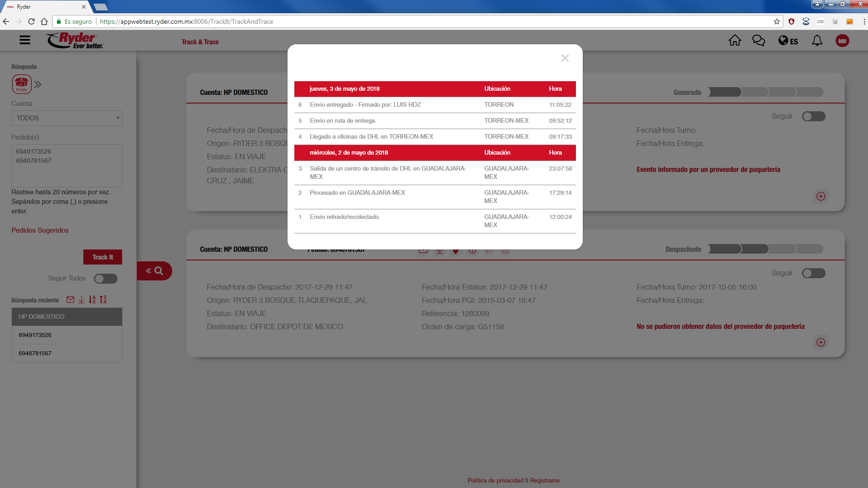The image size is (868, 488).
Task: Open the chat messages icon
Action: click(758, 41)
